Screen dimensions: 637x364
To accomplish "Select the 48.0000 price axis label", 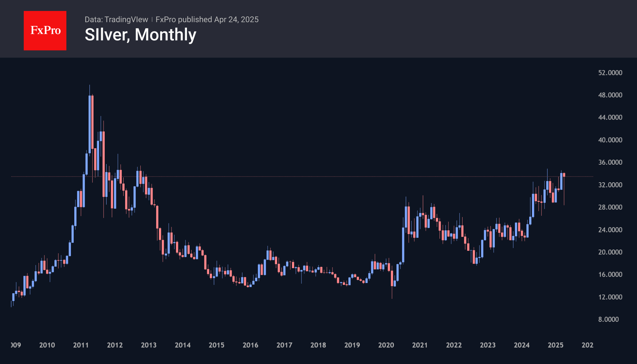I will pos(610,95).
